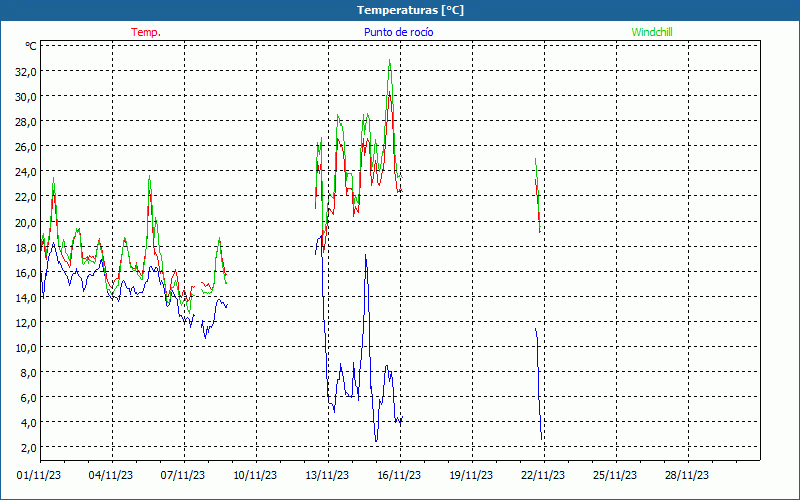Click the Temp. legend label

(x=146, y=32)
